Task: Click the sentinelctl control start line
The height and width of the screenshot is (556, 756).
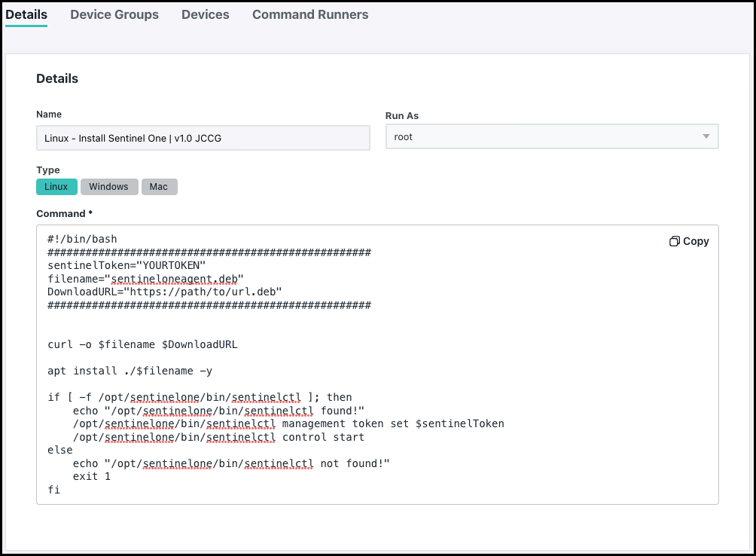Action: tap(218, 437)
